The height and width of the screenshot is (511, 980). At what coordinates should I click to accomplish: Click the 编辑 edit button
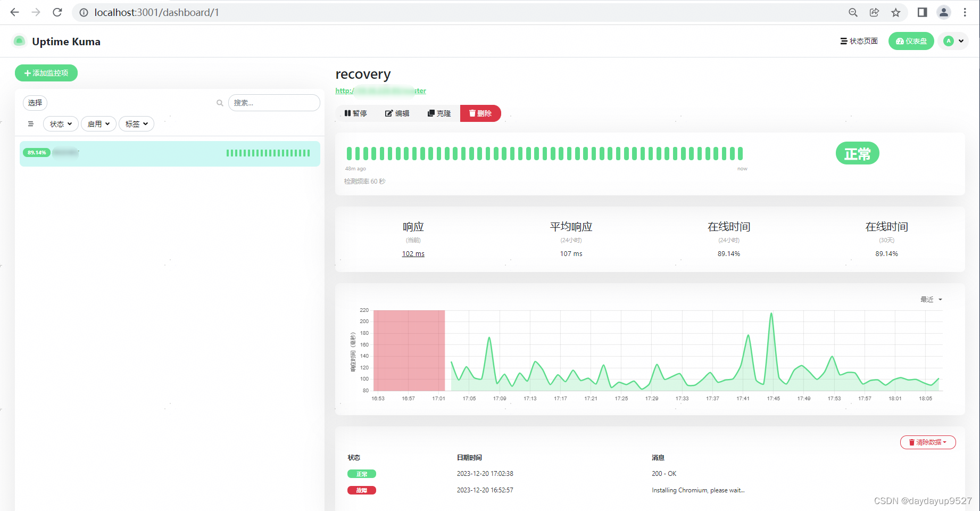[397, 113]
